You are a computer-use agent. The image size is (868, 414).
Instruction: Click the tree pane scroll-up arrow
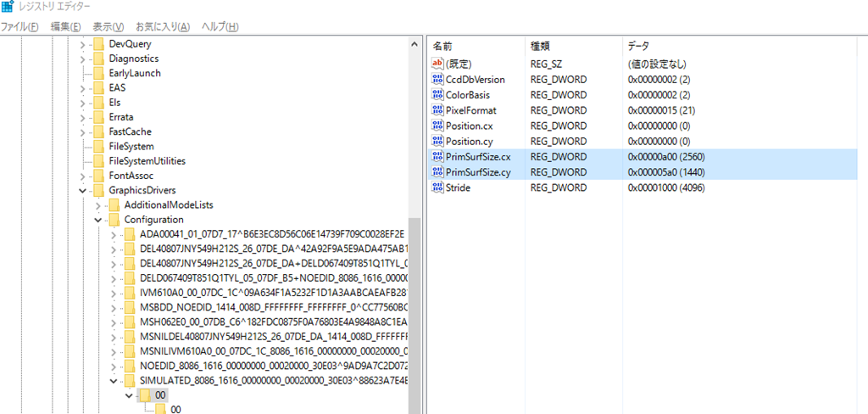point(414,43)
